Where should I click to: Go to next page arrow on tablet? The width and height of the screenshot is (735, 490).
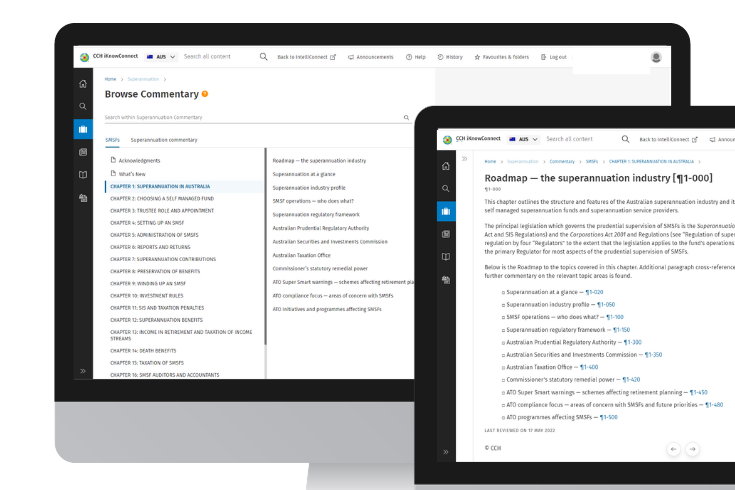point(692,450)
